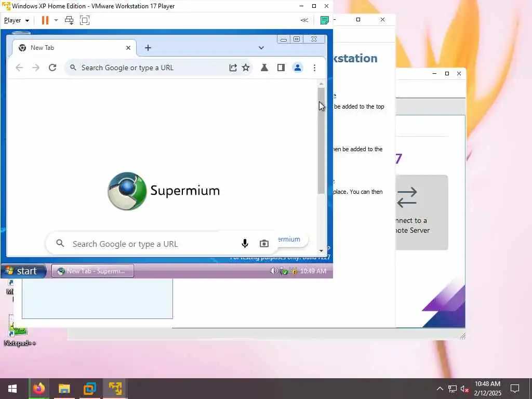Select New Tab - Supermium taskbar button

coord(92,271)
